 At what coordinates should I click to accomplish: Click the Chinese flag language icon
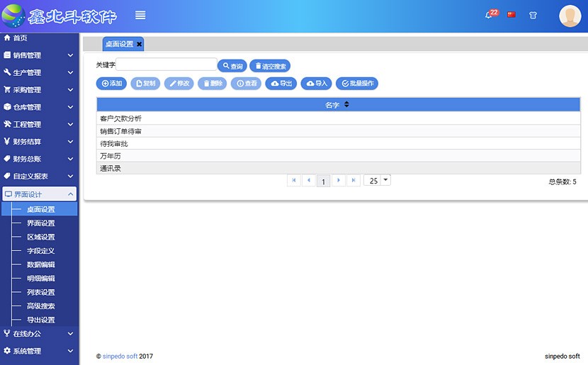click(x=511, y=15)
